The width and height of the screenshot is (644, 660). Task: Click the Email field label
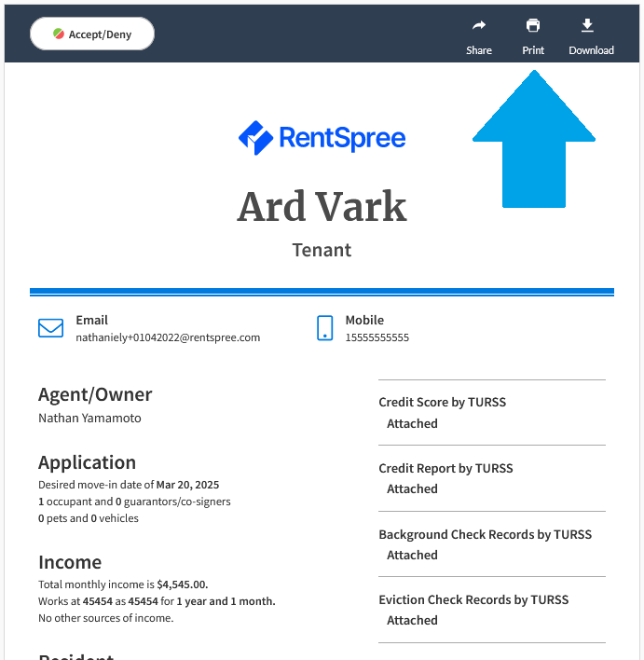[x=91, y=321]
